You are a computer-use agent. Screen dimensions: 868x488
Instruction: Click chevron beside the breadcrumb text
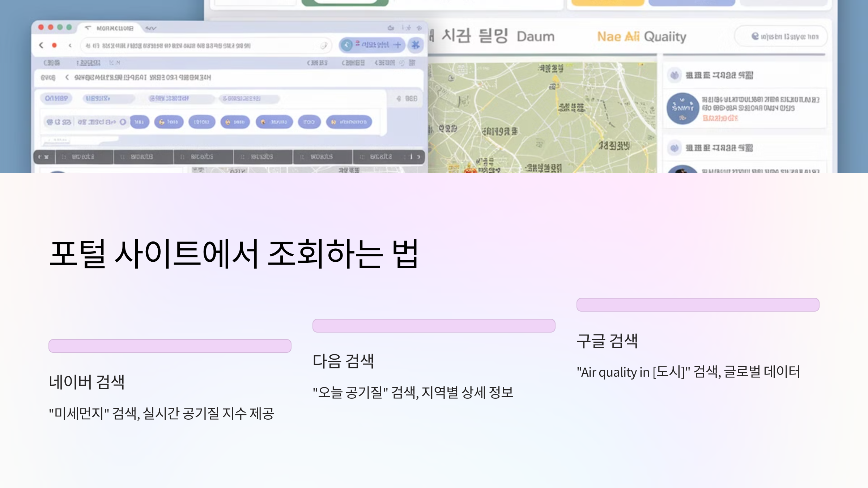(x=67, y=77)
